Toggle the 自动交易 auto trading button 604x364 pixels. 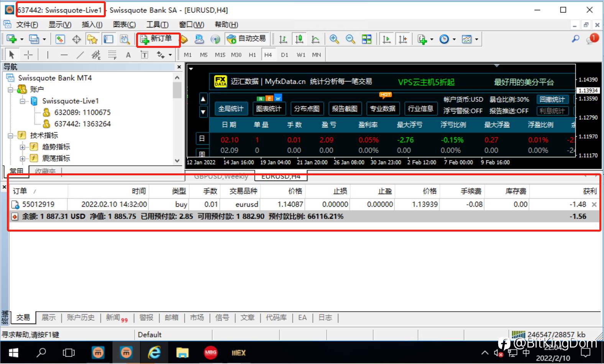[246, 39]
